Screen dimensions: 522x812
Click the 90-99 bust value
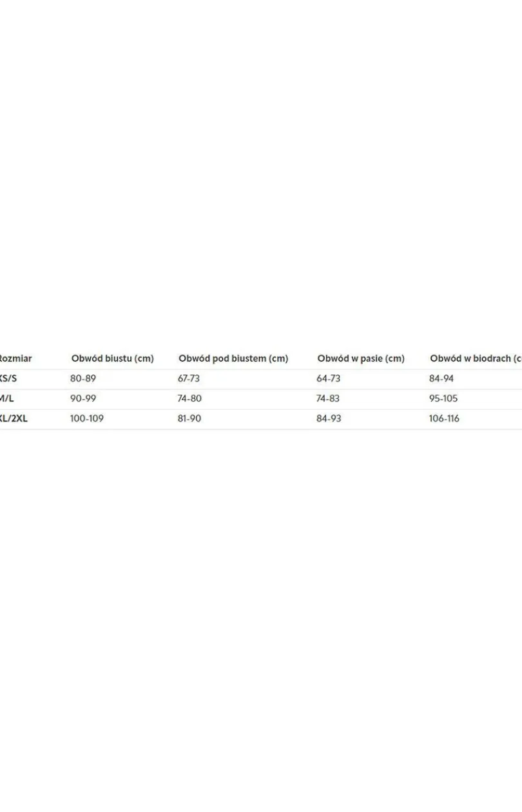coord(83,399)
